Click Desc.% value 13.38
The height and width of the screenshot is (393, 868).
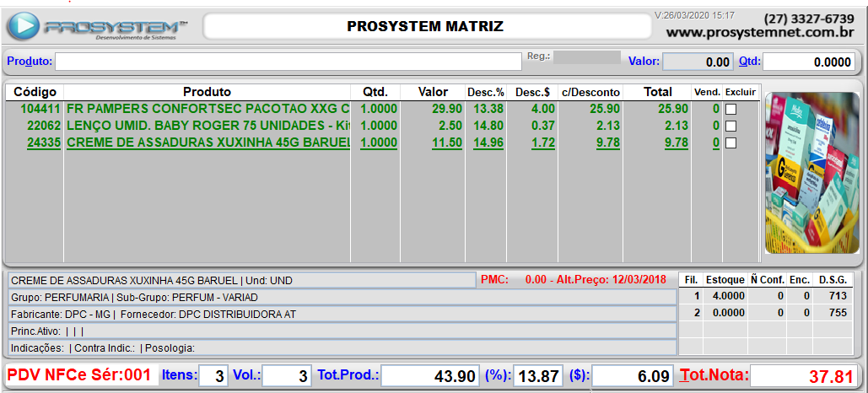pos(488,109)
